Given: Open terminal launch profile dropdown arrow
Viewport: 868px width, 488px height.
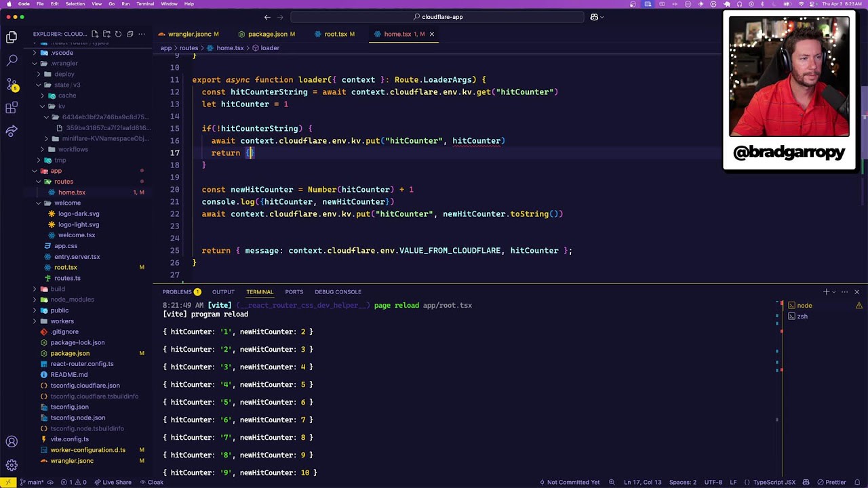Looking at the screenshot, I should [x=834, y=292].
